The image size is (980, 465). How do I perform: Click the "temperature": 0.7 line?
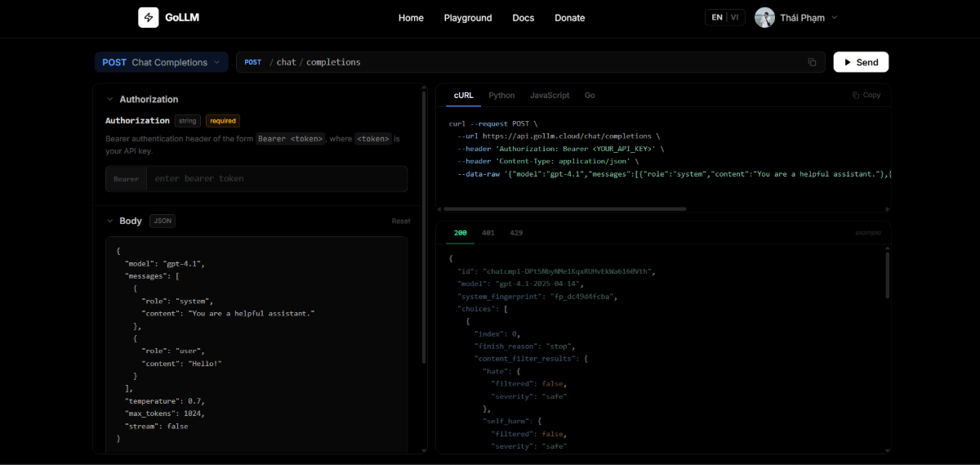pos(164,401)
